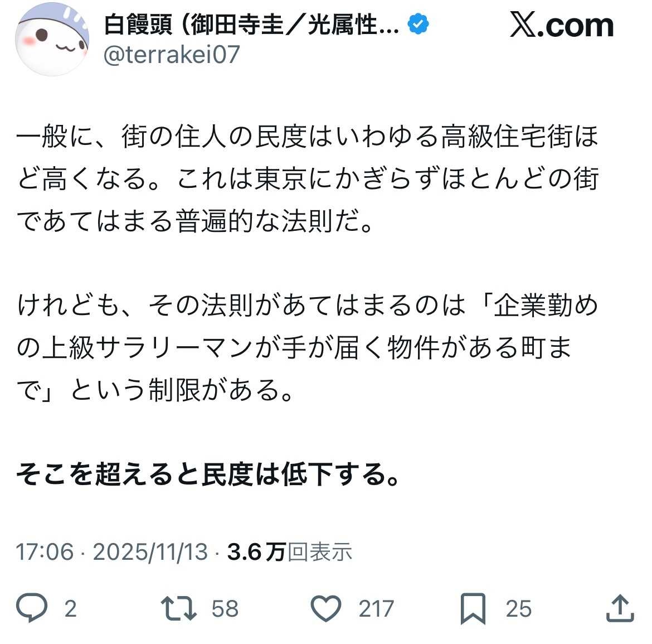Like the post with the heart icon
Image resolution: width=652 pixels, height=644 pixels.
pos(326,609)
